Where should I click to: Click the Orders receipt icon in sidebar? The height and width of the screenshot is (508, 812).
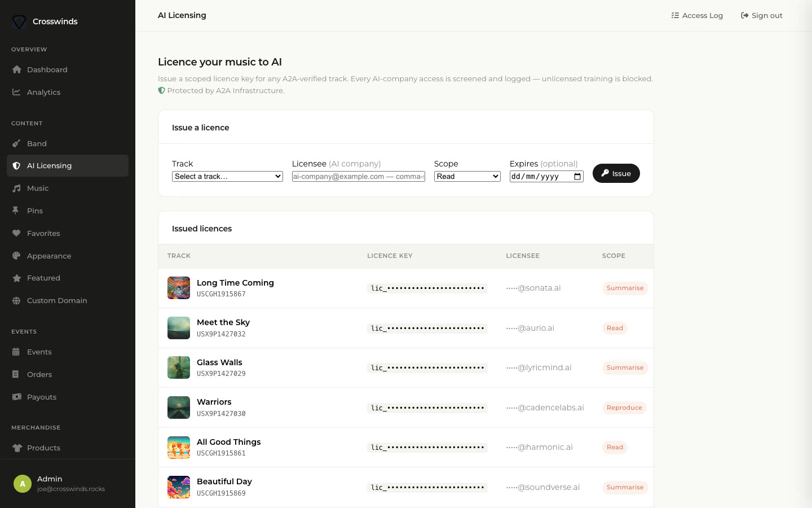coord(16,374)
